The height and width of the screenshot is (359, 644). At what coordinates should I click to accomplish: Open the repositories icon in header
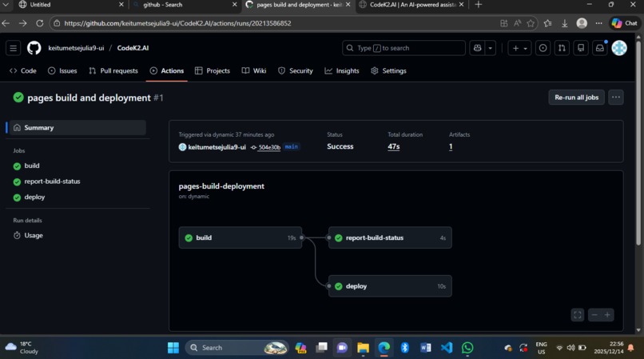click(581, 48)
